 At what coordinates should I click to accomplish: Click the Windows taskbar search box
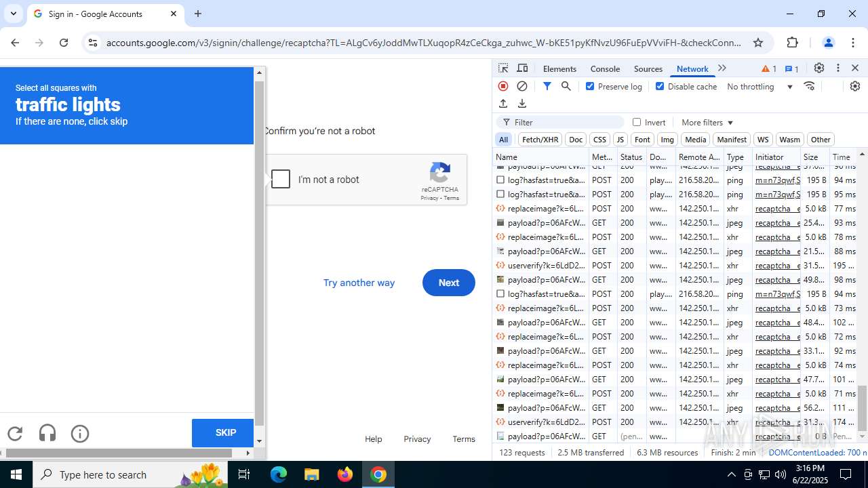[x=130, y=474]
